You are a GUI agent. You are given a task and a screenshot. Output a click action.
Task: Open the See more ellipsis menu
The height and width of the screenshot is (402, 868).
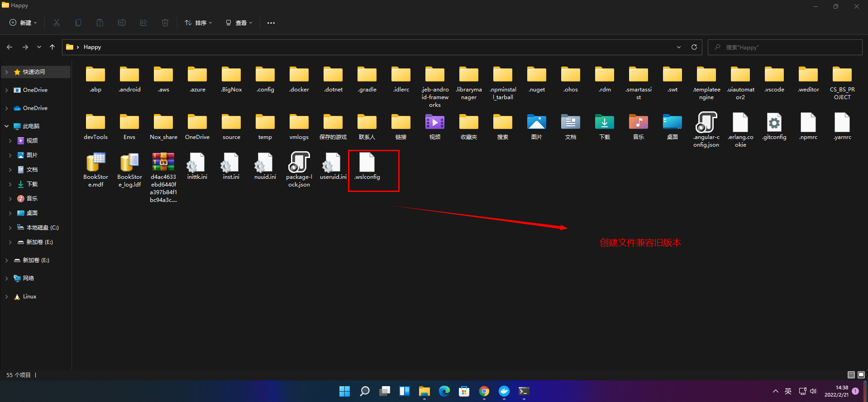[x=271, y=23]
